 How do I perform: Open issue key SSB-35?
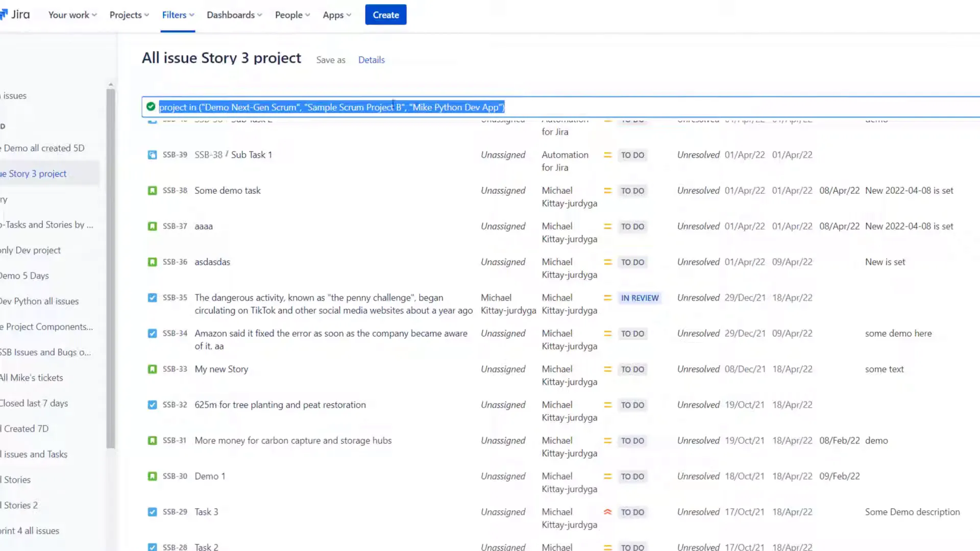point(175,297)
